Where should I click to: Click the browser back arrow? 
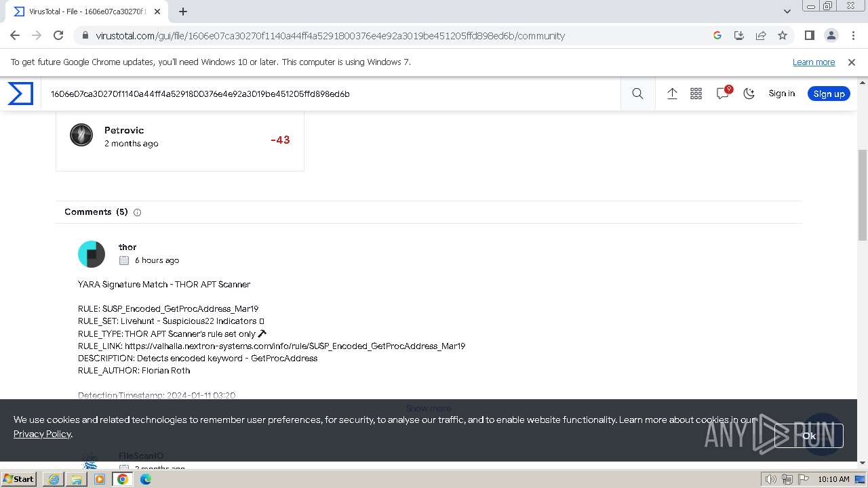[x=15, y=35]
